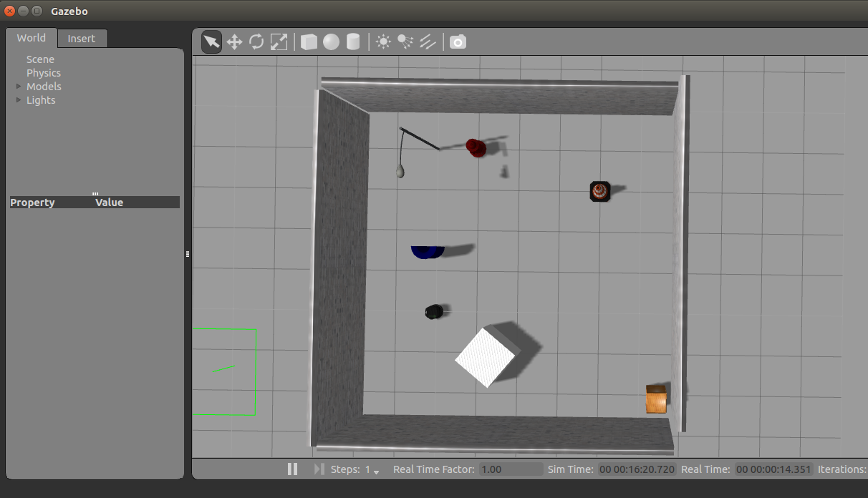Click the Real Time Factor value field
The height and width of the screenshot is (498, 868).
pyautogui.click(x=511, y=469)
